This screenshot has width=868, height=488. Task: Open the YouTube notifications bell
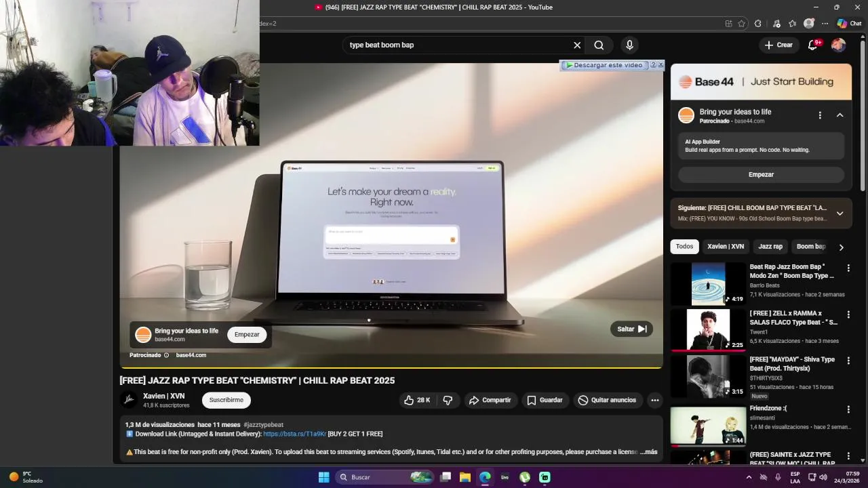pos(812,45)
